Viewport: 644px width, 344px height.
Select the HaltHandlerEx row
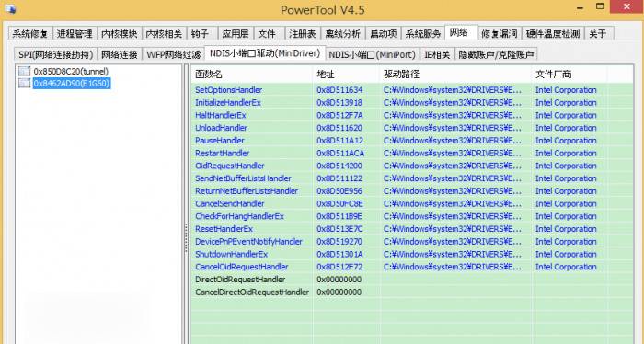pyautogui.click(x=412, y=115)
